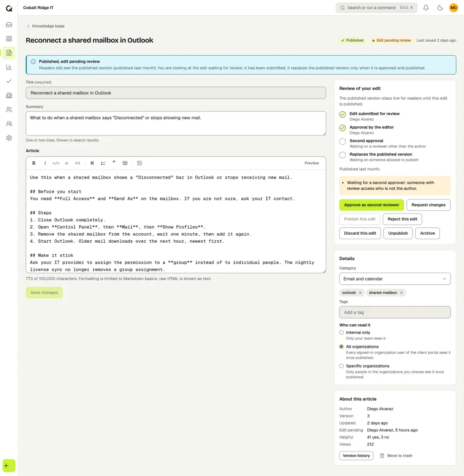Click Request changes button
The image size is (464, 476).
pyautogui.click(x=428, y=205)
